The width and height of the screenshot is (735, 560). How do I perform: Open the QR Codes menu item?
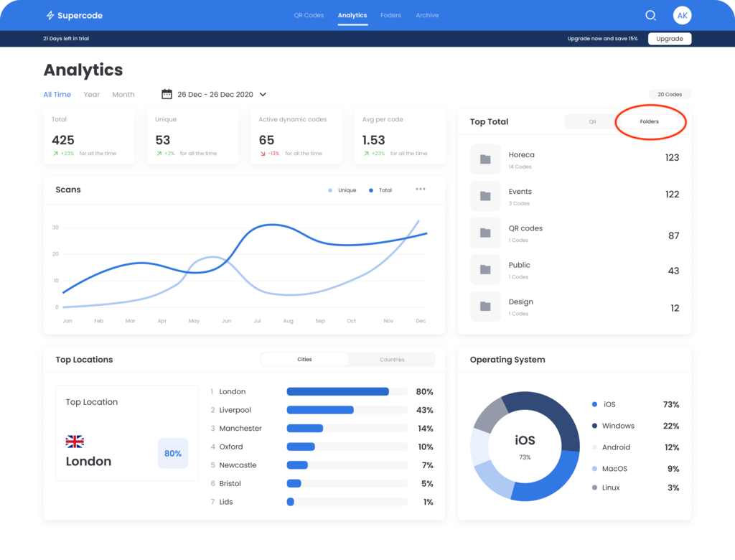[x=309, y=15]
